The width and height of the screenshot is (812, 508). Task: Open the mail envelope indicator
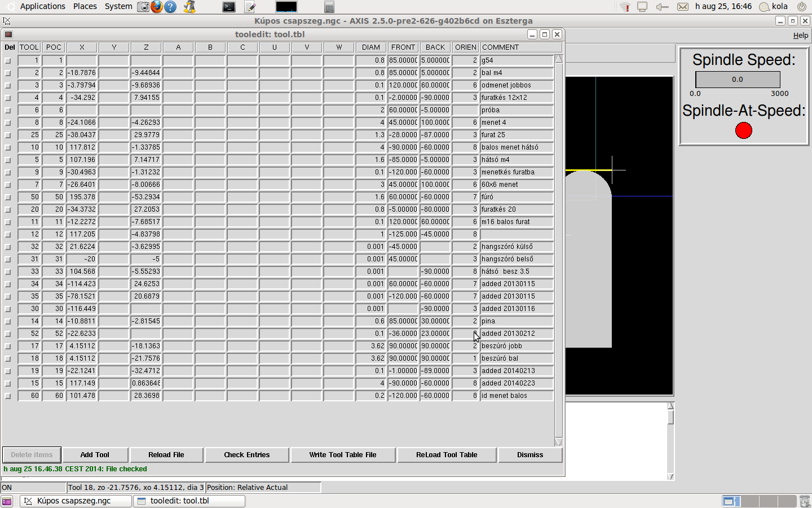(682, 7)
